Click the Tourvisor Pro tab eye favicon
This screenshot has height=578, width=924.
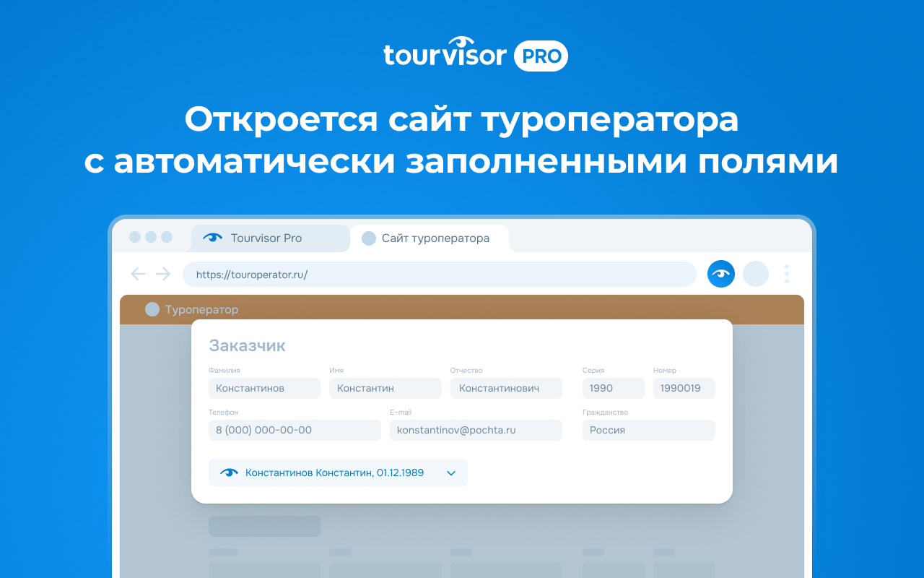212,238
